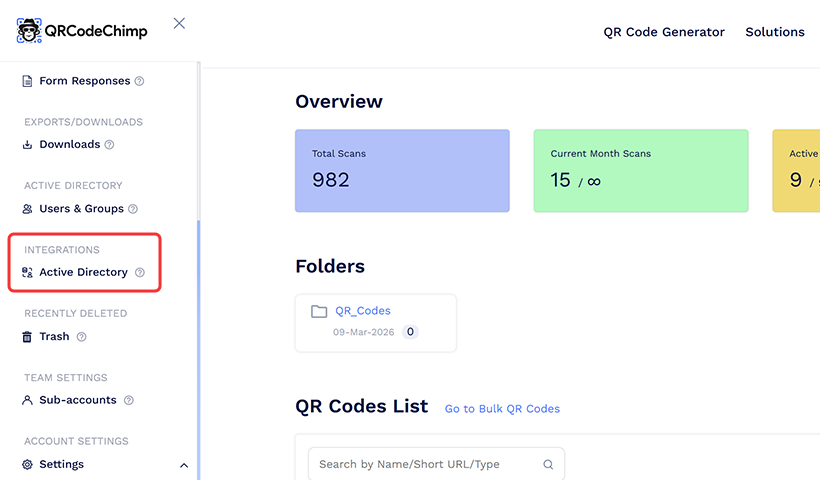
Task: Open Sub-accounts under Team Settings
Action: pyautogui.click(x=77, y=400)
